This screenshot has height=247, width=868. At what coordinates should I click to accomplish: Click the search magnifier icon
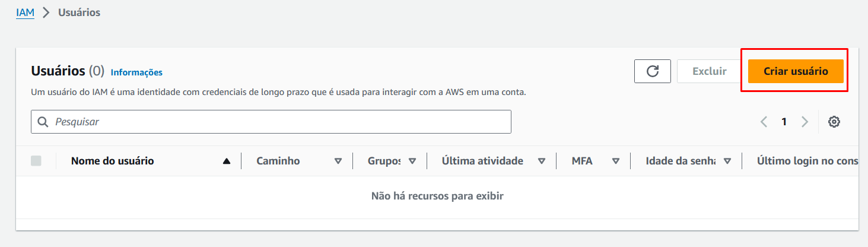(x=43, y=122)
